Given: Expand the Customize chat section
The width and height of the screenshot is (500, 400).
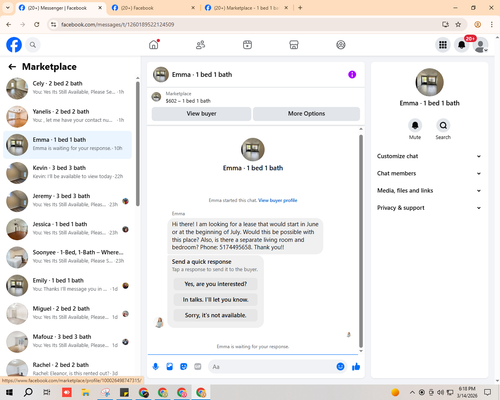Looking at the screenshot, I should click(x=429, y=156).
